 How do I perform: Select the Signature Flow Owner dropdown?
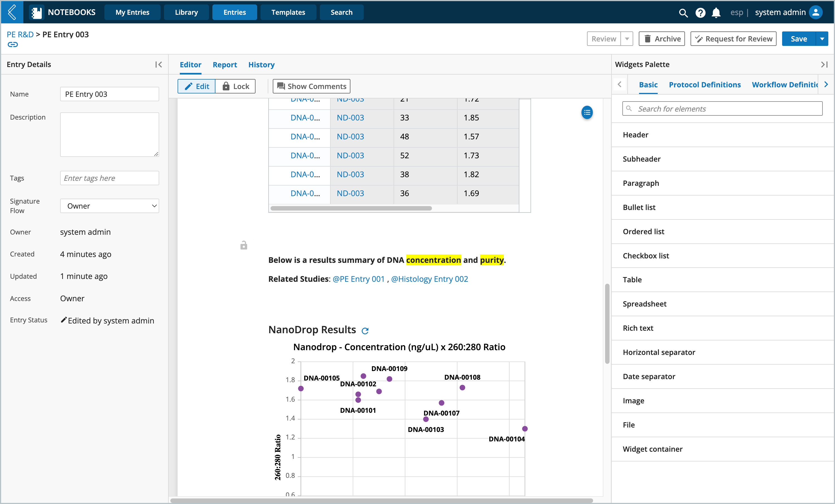[109, 206]
